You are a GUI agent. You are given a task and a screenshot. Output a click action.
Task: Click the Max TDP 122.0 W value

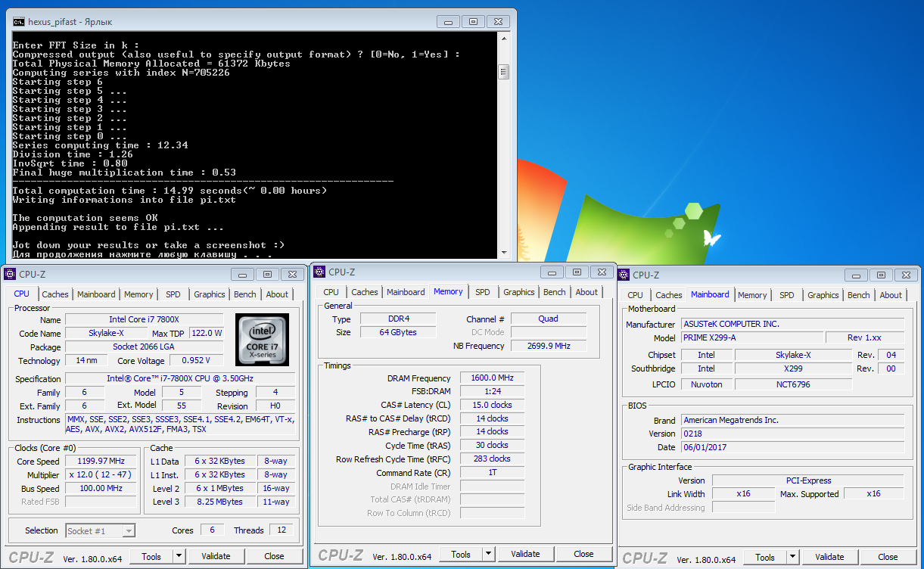pyautogui.click(x=206, y=333)
